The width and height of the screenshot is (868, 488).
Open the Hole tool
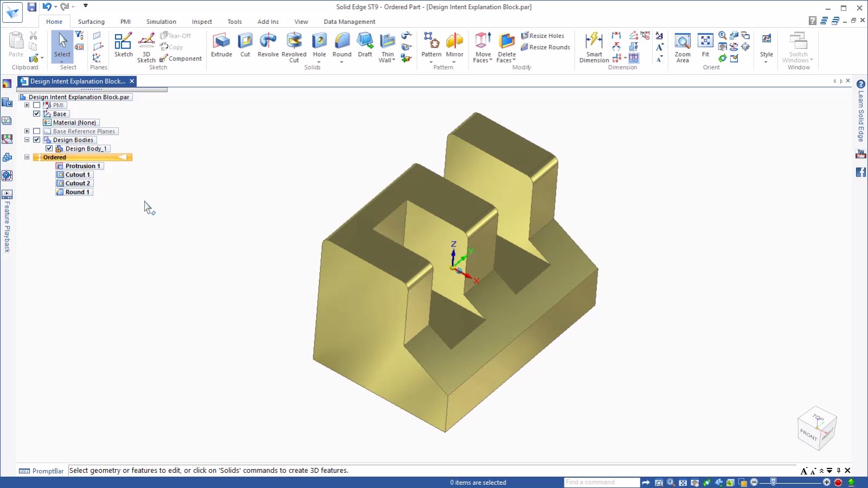coord(319,46)
